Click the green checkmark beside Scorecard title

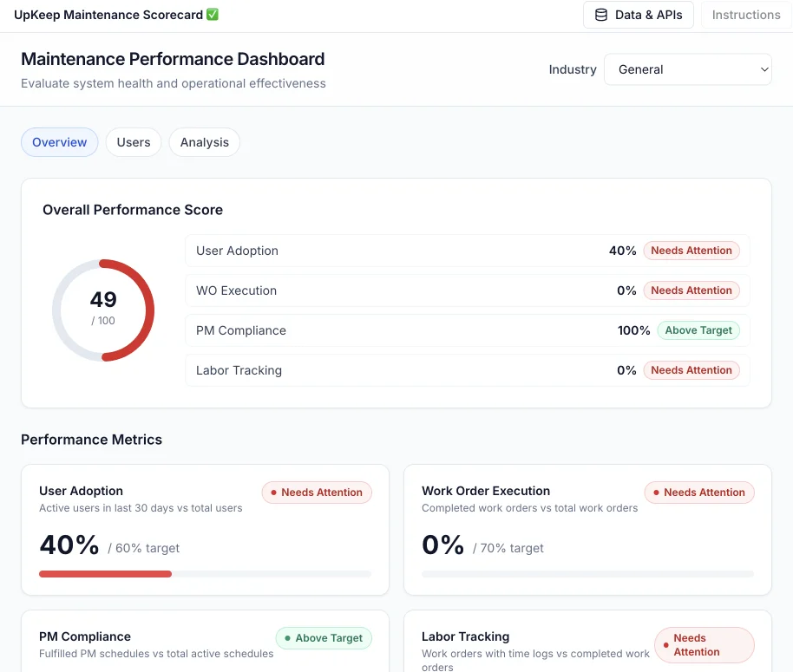point(213,15)
